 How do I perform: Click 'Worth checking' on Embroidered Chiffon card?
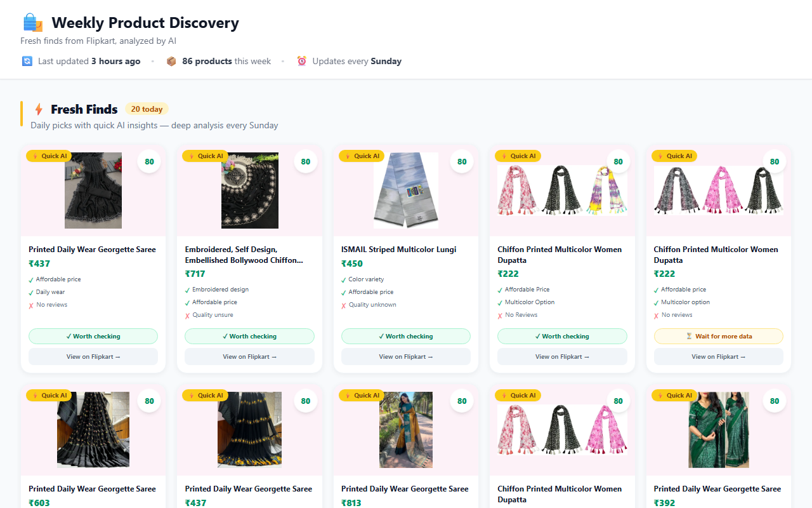click(249, 336)
